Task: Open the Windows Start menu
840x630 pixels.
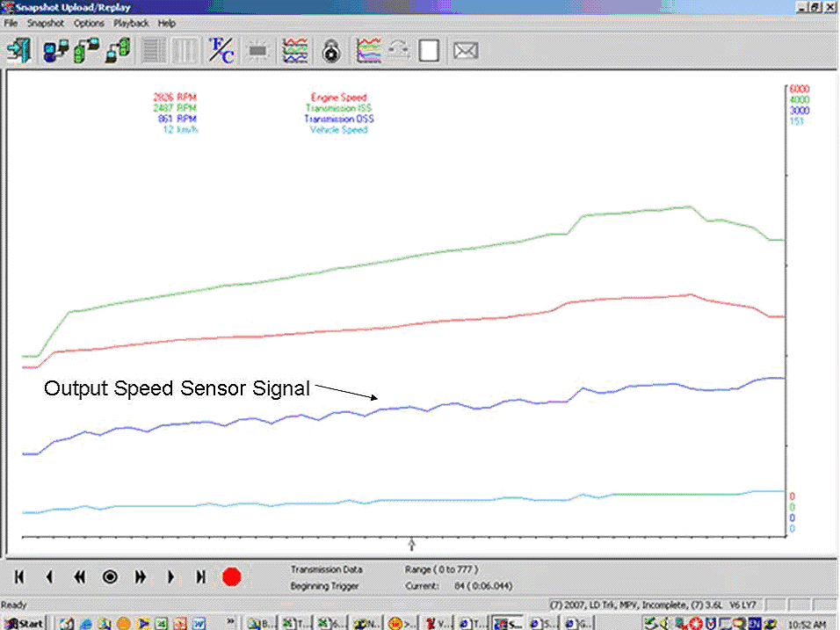Action: [x=25, y=623]
